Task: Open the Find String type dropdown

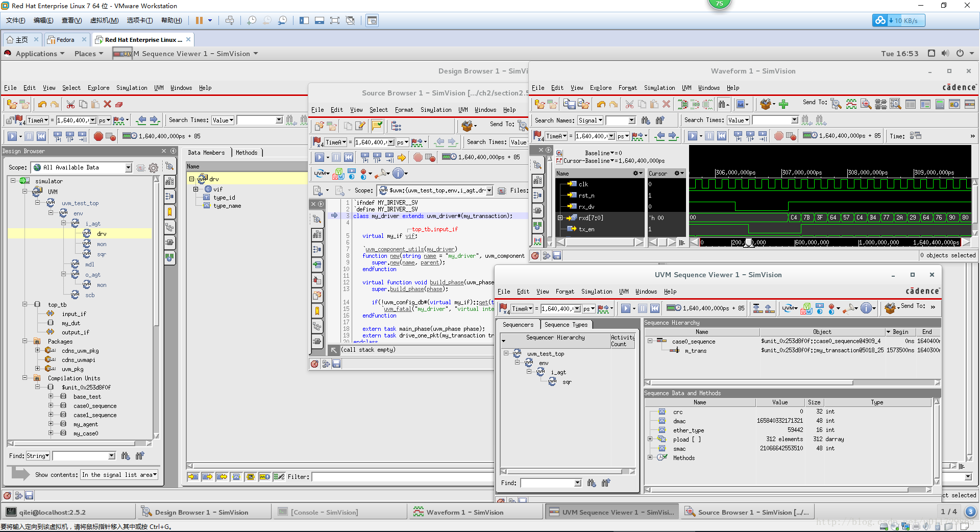Action: tap(38, 456)
